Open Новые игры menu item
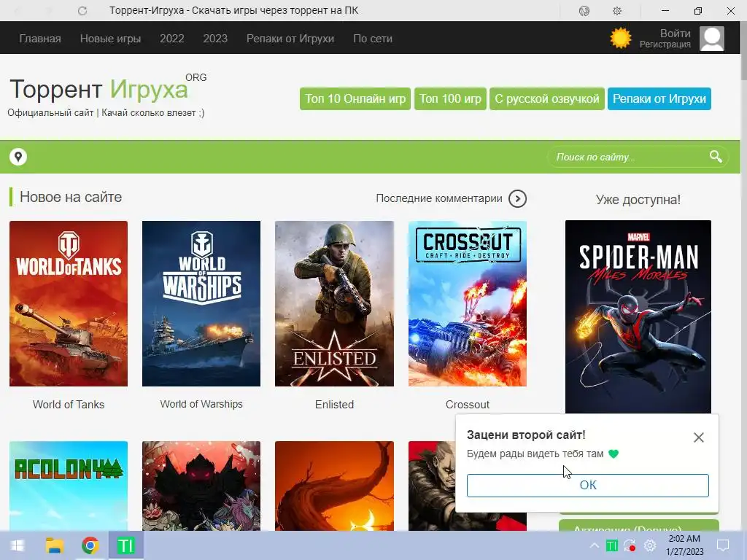The image size is (747, 560). click(x=111, y=39)
